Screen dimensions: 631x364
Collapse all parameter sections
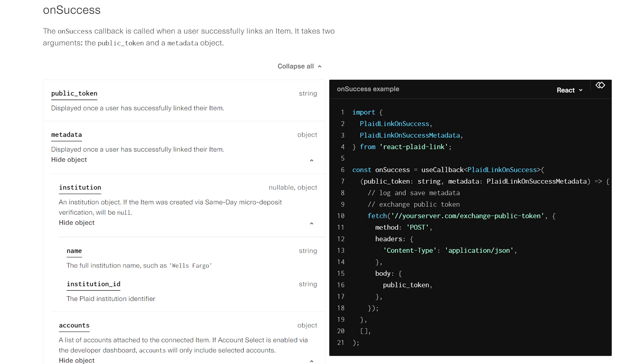tap(295, 66)
